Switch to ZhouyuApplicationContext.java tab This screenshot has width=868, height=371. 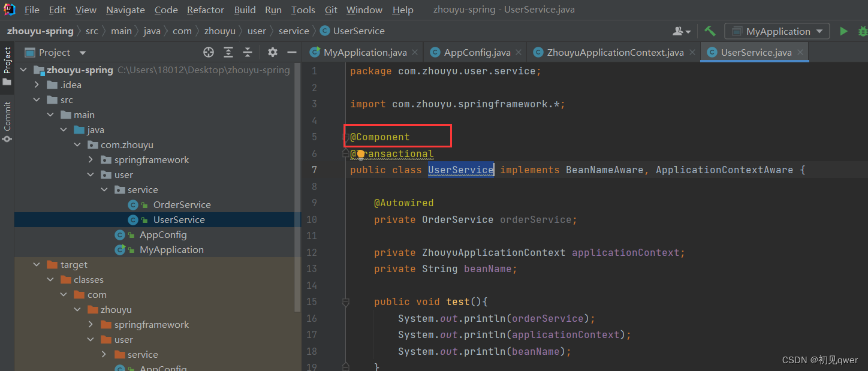(615, 52)
